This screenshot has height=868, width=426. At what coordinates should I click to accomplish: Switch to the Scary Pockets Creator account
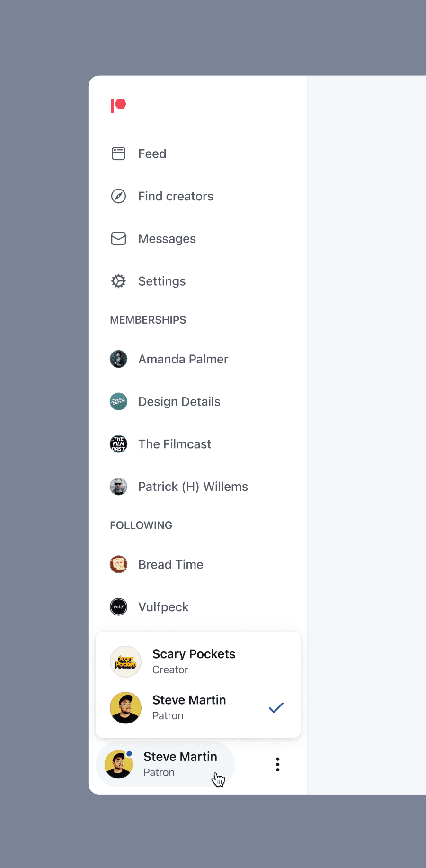click(x=194, y=660)
